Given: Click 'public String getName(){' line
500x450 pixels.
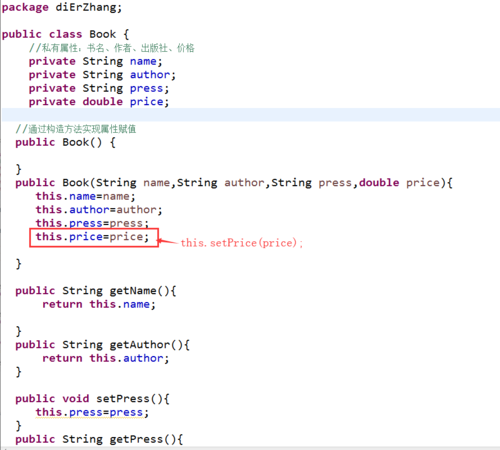Looking at the screenshot, I should (96, 291).
